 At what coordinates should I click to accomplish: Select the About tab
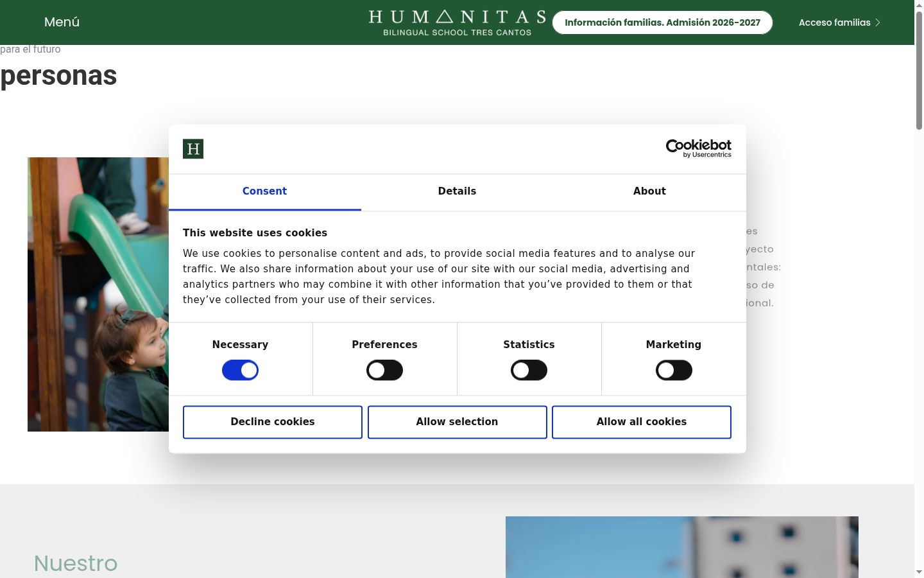(x=649, y=191)
